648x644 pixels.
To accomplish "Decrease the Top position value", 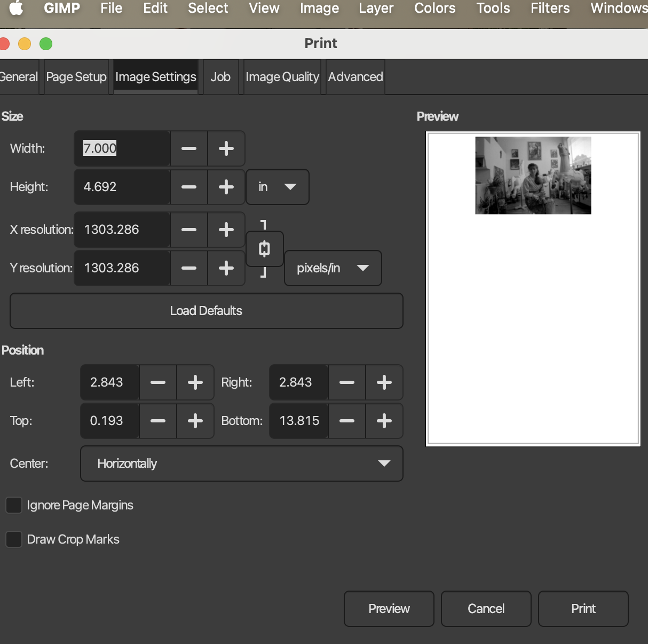I will click(x=158, y=421).
